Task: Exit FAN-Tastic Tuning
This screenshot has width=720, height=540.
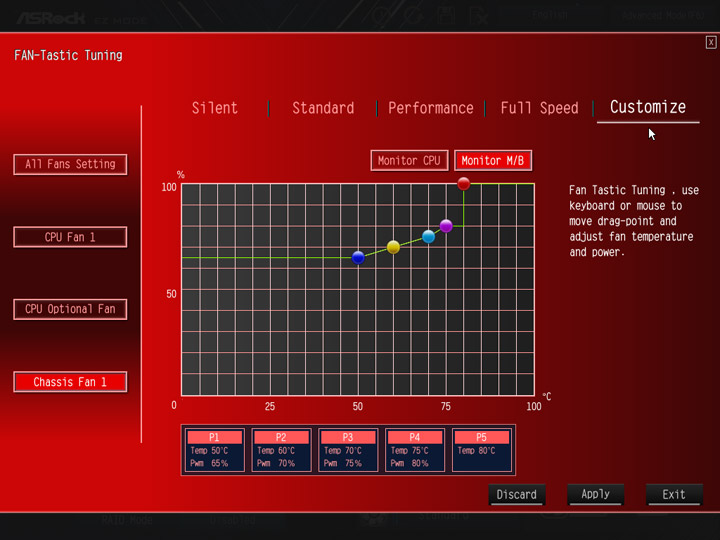Action: 674,495
